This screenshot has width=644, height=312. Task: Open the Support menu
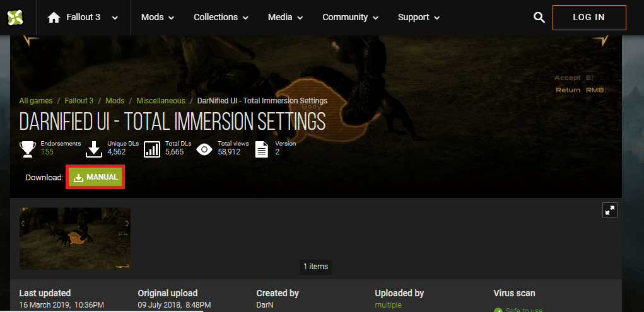[x=419, y=17]
